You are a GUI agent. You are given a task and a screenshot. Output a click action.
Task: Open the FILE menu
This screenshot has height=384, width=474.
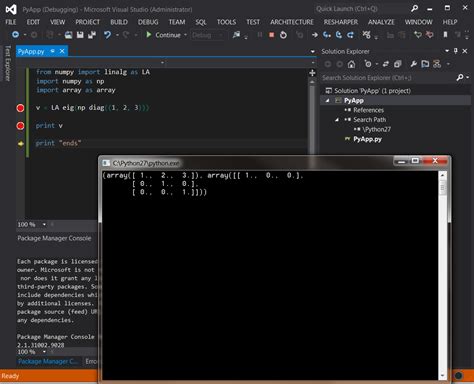11,22
